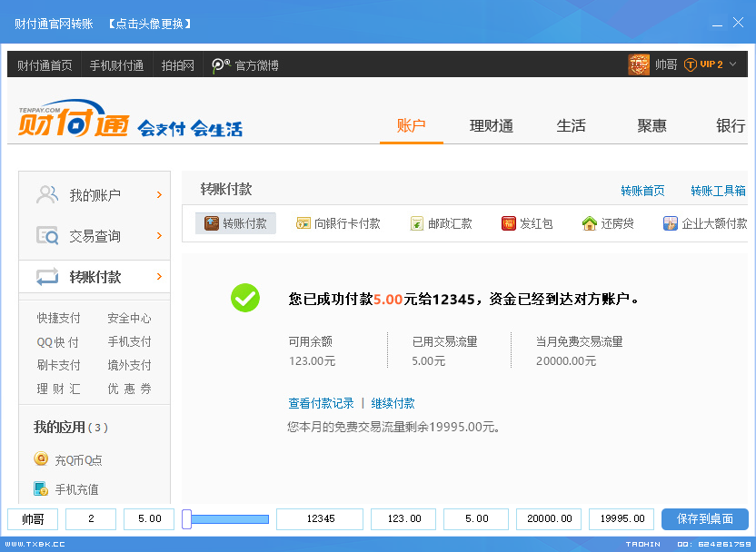This screenshot has width=756, height=552.
Task: Click the 转账付款 sidebar transfer arrows icon
Action: [x=47, y=277]
